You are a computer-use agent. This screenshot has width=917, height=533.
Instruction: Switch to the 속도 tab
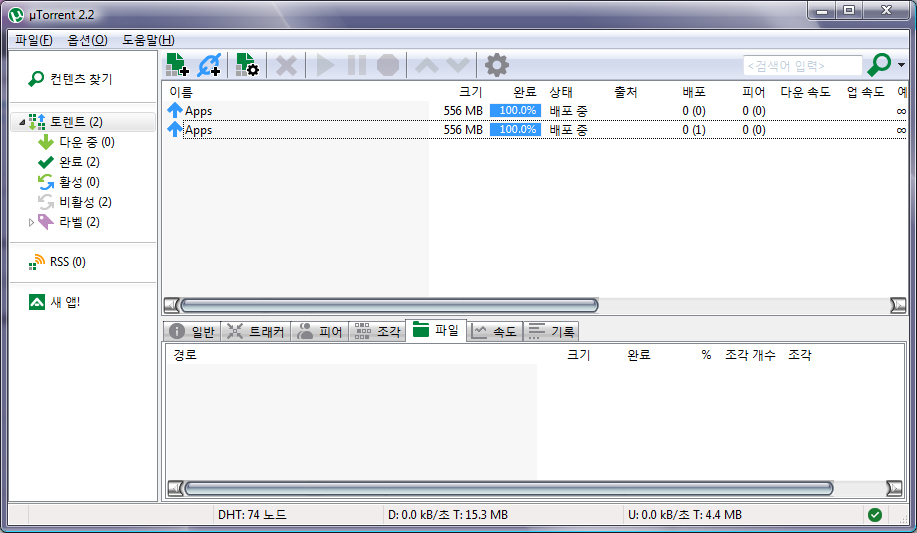pyautogui.click(x=494, y=332)
